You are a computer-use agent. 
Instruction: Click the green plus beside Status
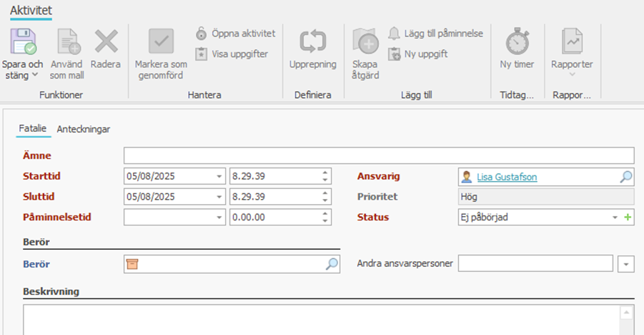(x=628, y=217)
